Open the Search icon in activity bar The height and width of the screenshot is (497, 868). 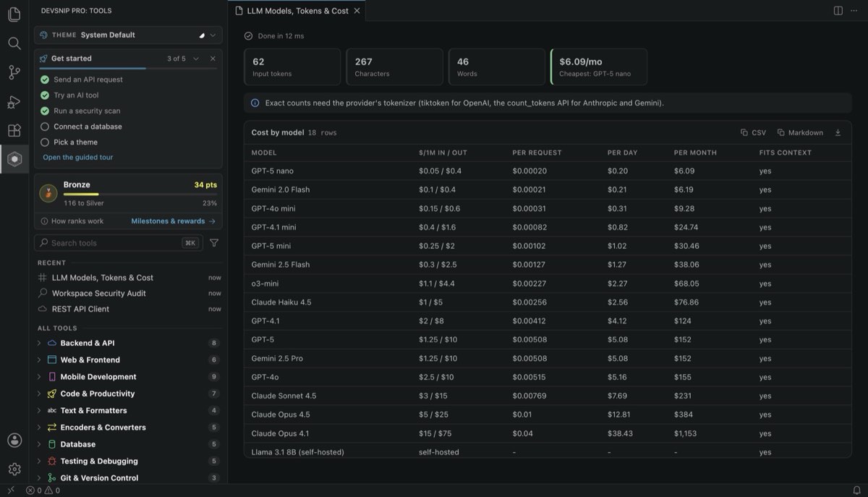point(14,43)
